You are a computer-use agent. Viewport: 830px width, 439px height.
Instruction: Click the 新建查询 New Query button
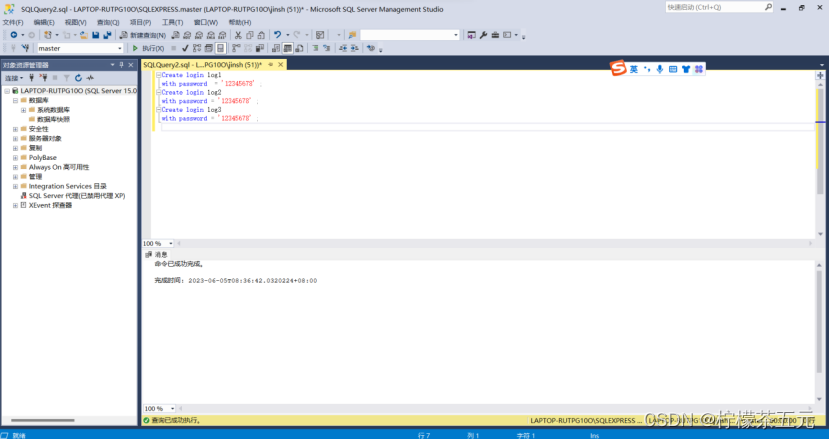142,35
